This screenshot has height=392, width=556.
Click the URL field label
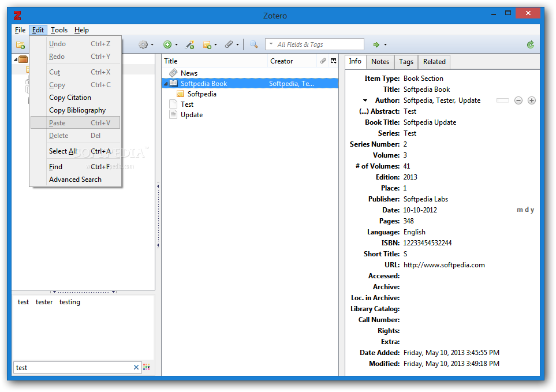[392, 265]
